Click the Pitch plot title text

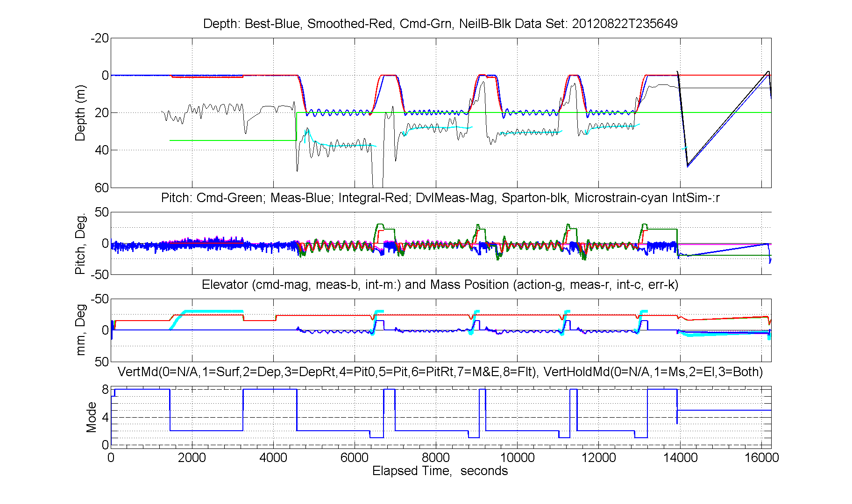coord(440,198)
